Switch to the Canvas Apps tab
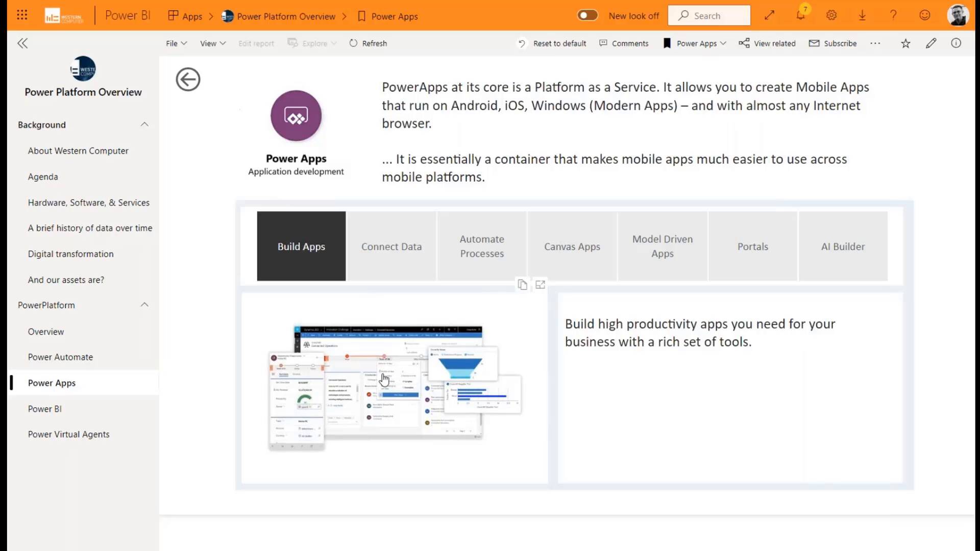 tap(572, 246)
